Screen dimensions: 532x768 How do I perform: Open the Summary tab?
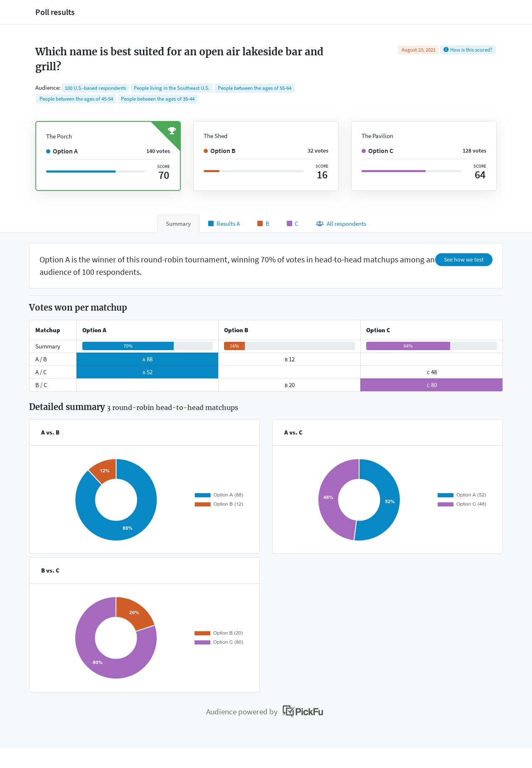click(178, 224)
